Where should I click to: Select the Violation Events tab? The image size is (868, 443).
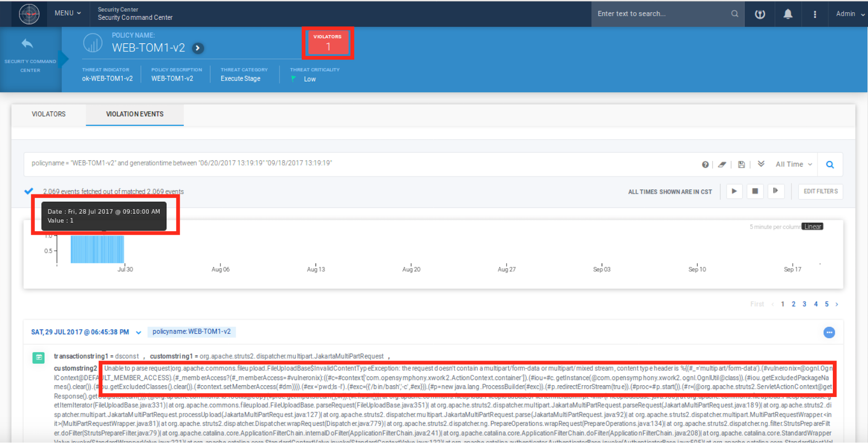click(135, 114)
